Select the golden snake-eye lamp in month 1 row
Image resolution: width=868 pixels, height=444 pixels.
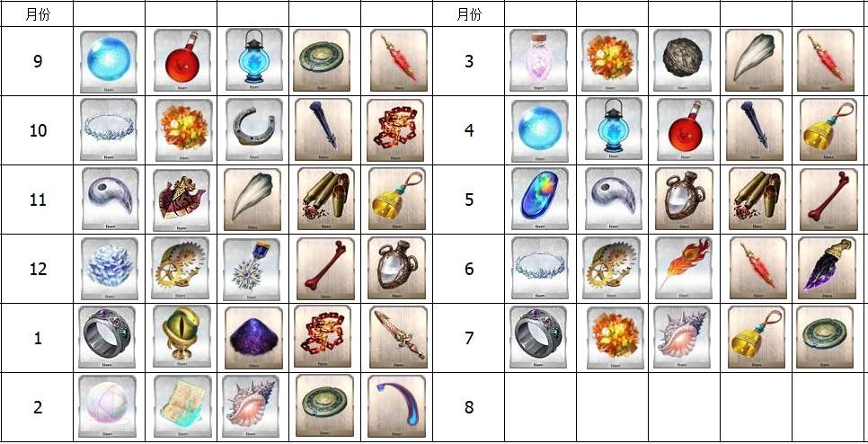click(182, 338)
